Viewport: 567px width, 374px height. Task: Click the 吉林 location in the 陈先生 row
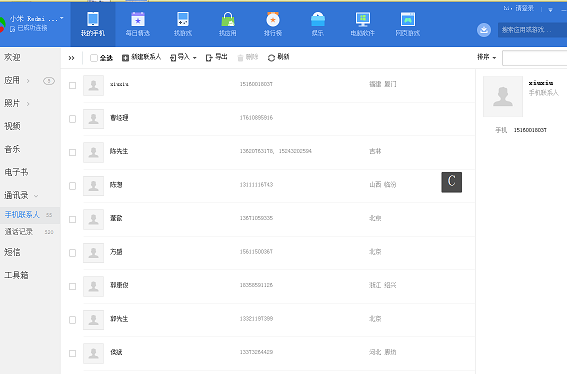pos(375,151)
